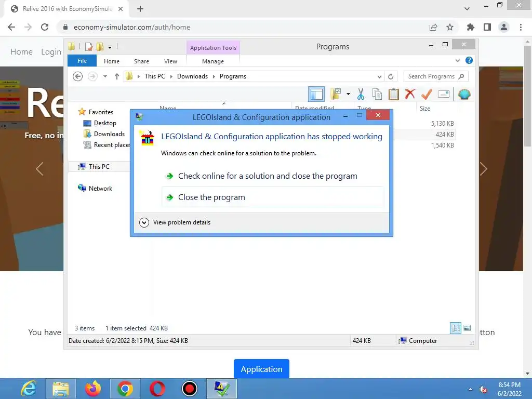The image size is (532, 399).
Task: Select This PC in navigation pane
Action: coord(99,167)
